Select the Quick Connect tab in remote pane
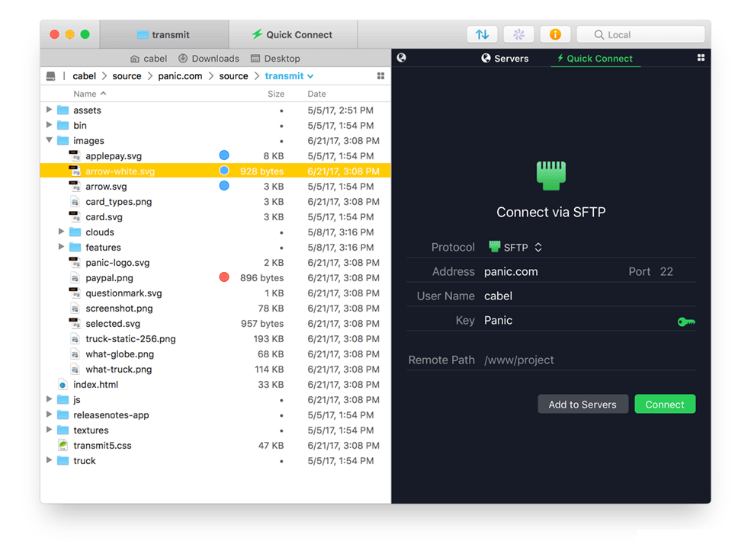 [595, 59]
